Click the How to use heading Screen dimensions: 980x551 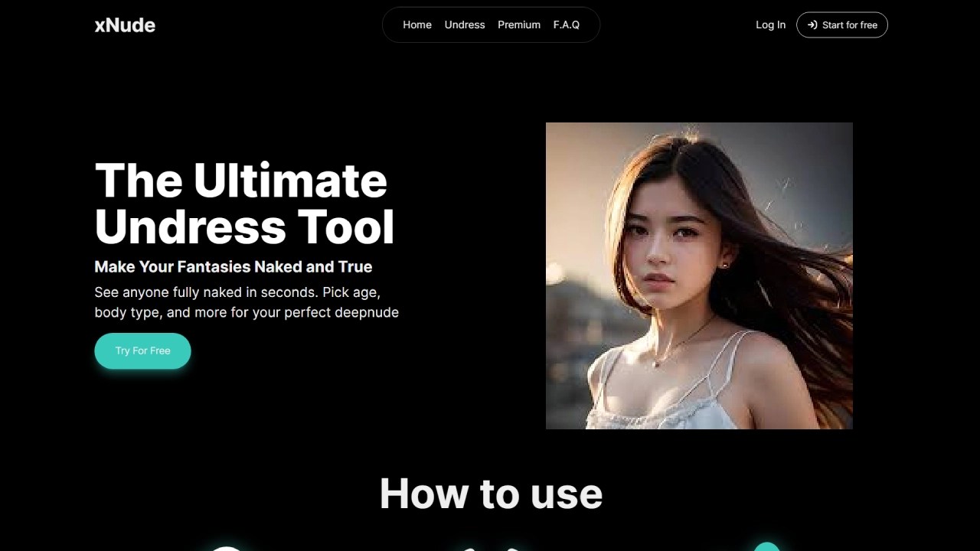pyautogui.click(x=490, y=494)
